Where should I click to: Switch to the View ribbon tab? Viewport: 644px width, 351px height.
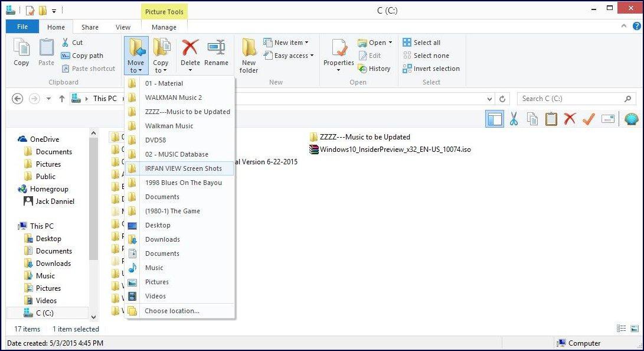(x=123, y=27)
